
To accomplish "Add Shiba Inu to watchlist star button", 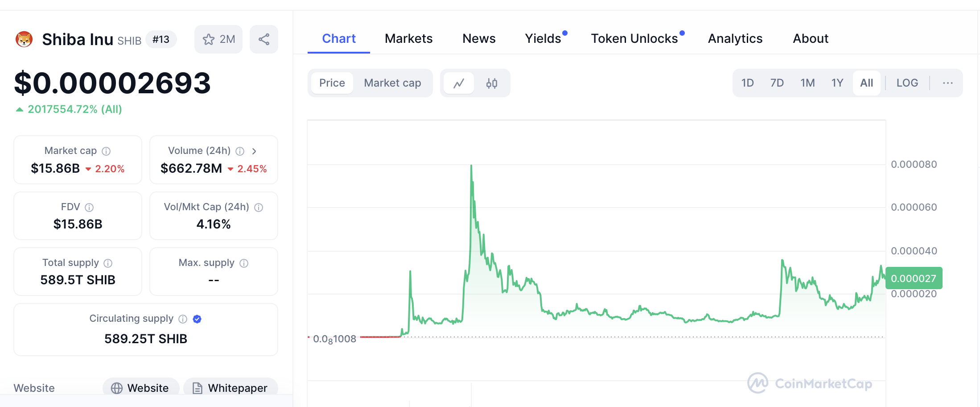I will pyautogui.click(x=218, y=39).
